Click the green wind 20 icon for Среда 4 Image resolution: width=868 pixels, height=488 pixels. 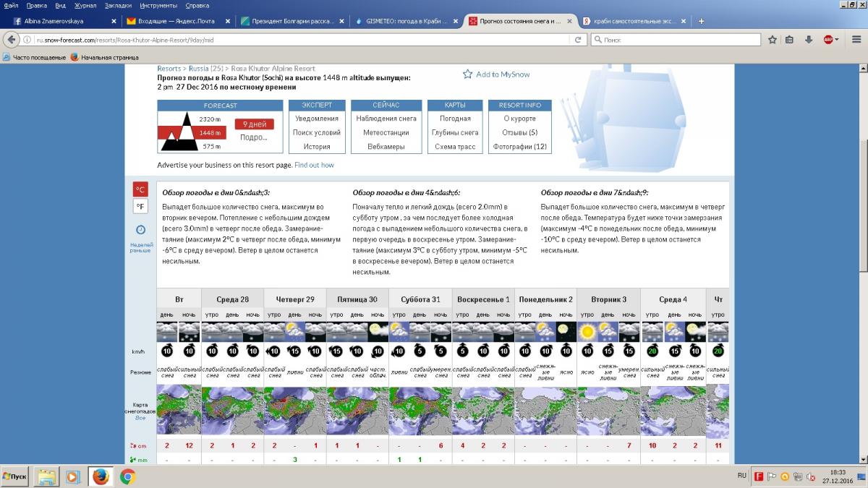click(x=652, y=351)
